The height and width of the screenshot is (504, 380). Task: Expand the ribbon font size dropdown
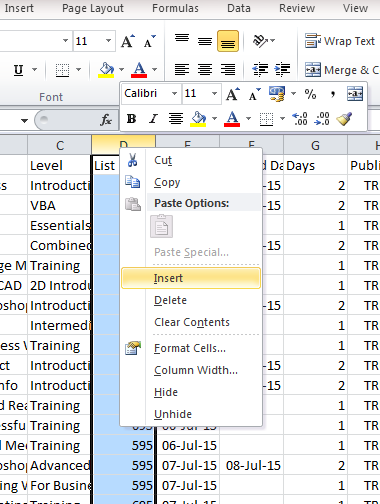(108, 41)
